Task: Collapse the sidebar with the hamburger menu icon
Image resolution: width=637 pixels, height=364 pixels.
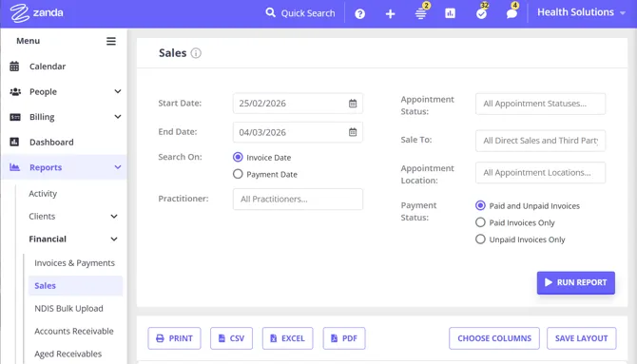Action: click(x=111, y=41)
